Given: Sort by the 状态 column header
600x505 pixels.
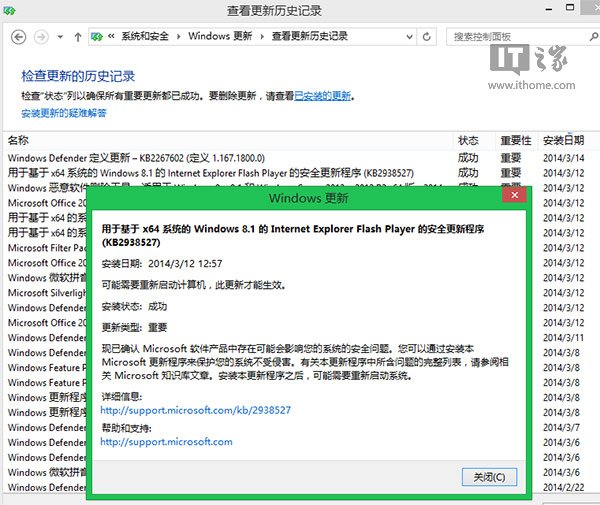Looking at the screenshot, I should click(468, 141).
